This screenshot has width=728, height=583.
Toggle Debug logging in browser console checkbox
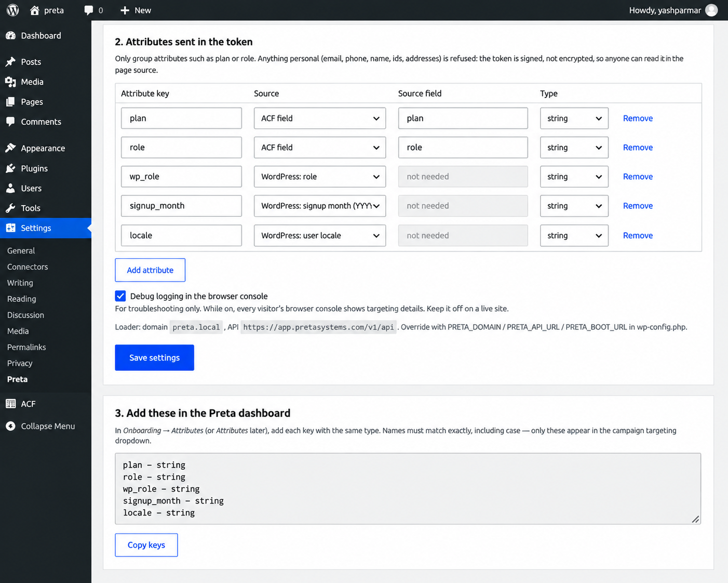pyautogui.click(x=120, y=296)
